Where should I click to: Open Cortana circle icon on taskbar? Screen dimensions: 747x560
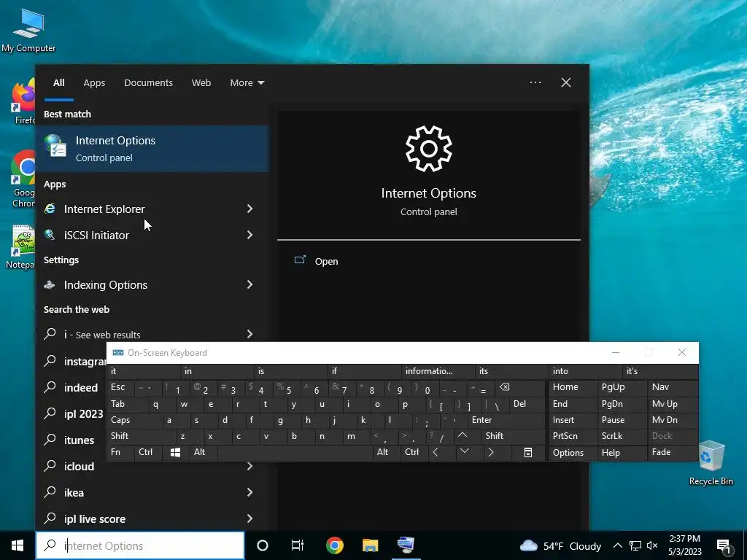[x=263, y=545]
